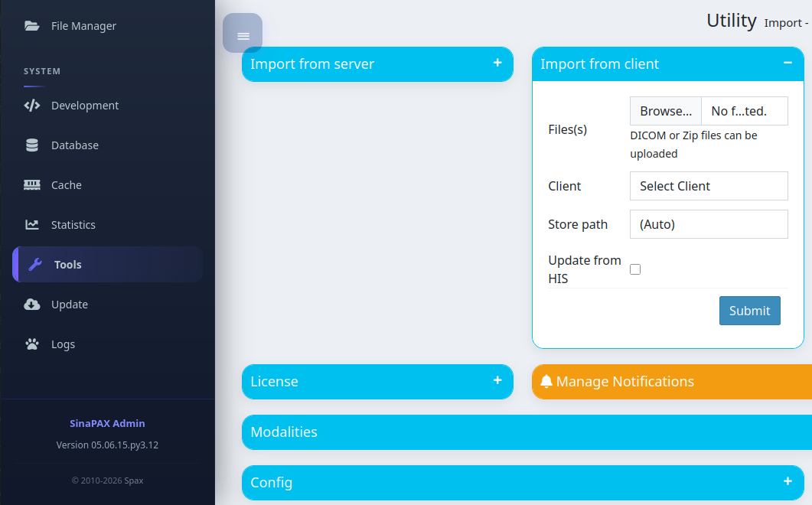812x505 pixels.
Task: Collapse the Import from client panel
Action: tap(788, 63)
